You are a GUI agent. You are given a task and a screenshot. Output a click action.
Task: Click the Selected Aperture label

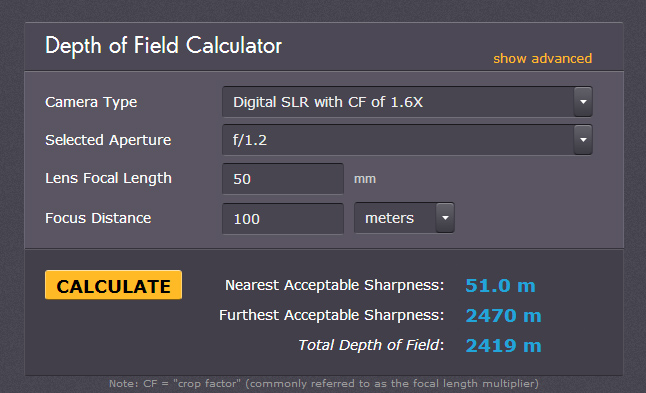(x=108, y=140)
